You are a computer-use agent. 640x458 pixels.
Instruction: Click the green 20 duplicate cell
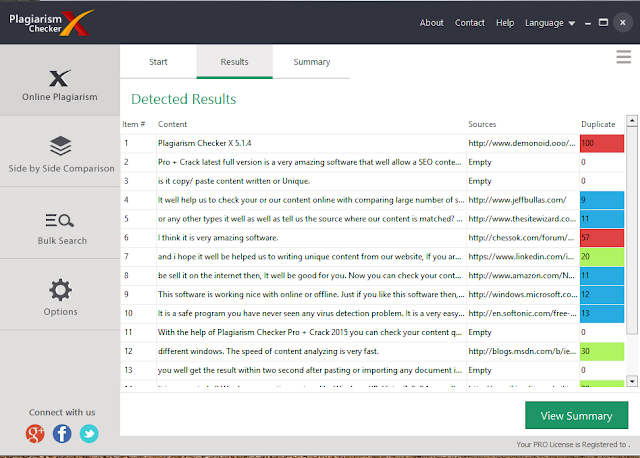(602, 256)
